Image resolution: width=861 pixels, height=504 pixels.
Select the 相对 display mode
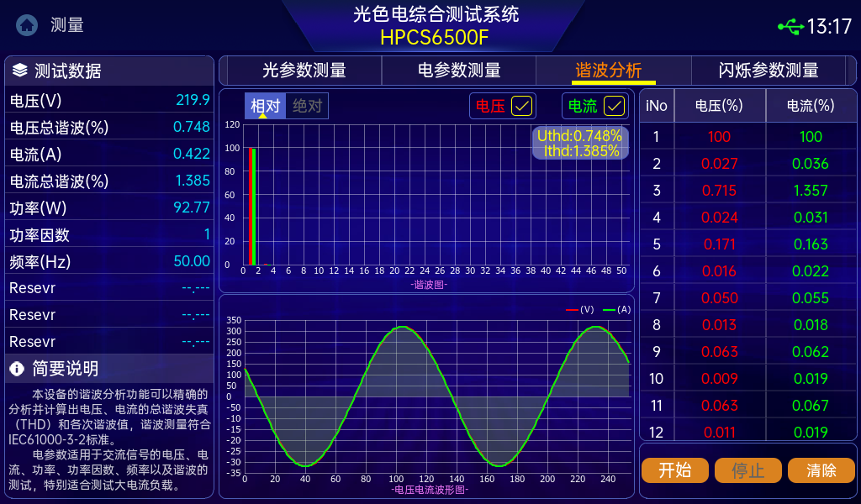[x=265, y=106]
